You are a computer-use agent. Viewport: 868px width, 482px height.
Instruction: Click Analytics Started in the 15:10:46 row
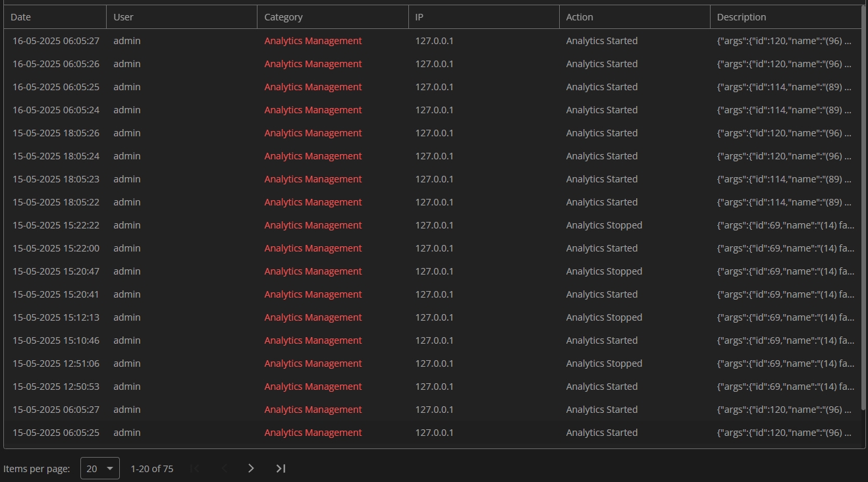(602, 340)
